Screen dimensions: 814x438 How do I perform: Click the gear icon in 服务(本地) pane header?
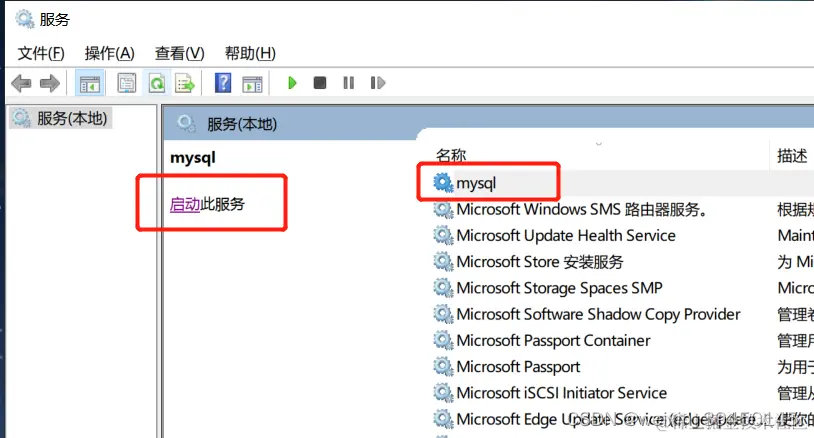(x=186, y=124)
